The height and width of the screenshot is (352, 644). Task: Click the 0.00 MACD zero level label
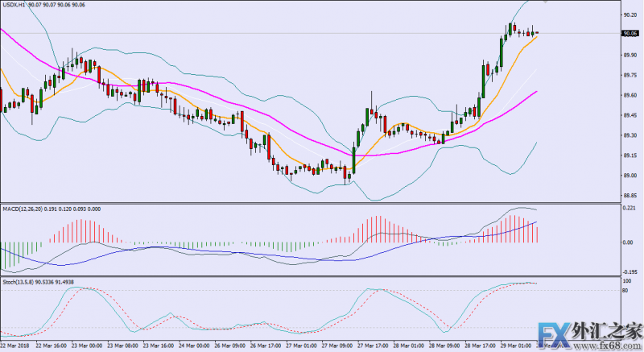pyautogui.click(x=629, y=242)
